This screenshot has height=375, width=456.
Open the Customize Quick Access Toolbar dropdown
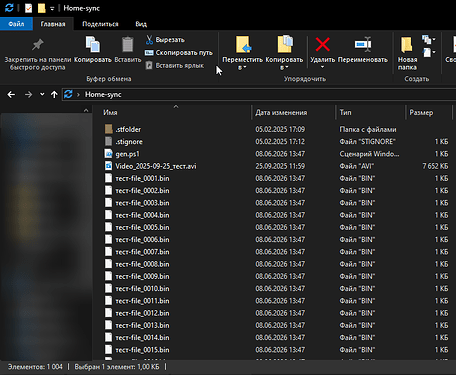click(x=52, y=9)
